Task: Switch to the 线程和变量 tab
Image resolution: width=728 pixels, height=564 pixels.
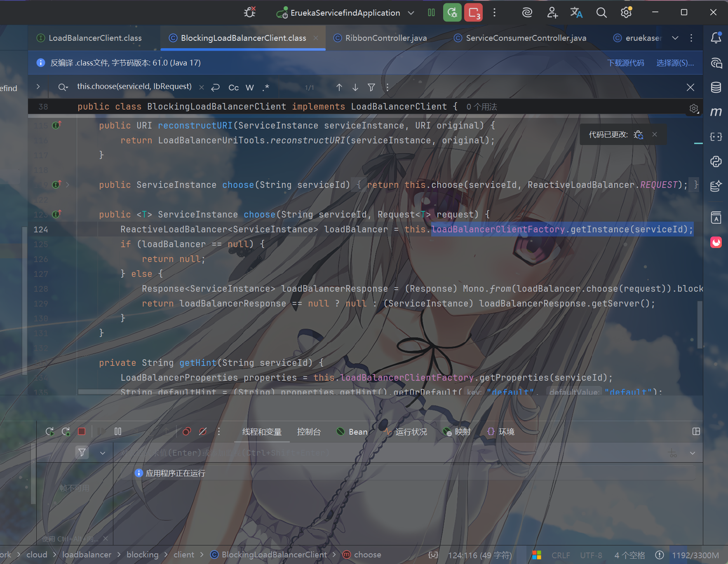Action: 262,432
